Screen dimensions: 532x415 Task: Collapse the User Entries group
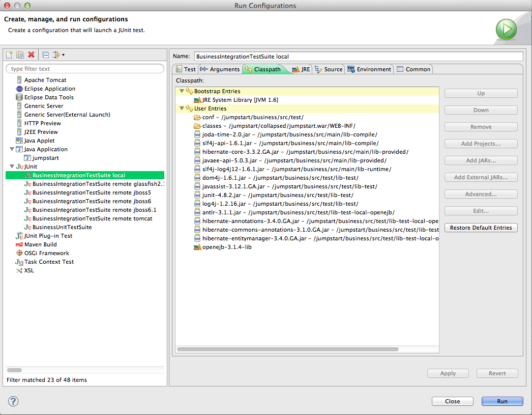pos(182,108)
